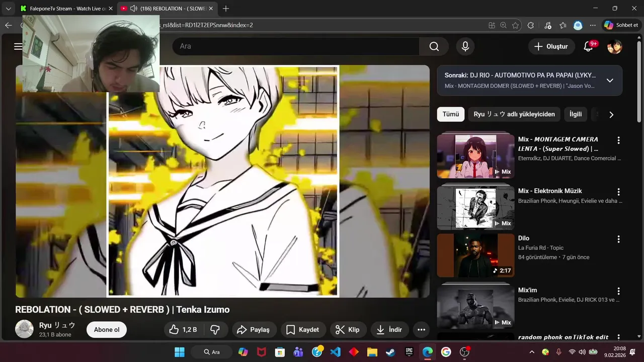Click the İndir download button

point(390,330)
